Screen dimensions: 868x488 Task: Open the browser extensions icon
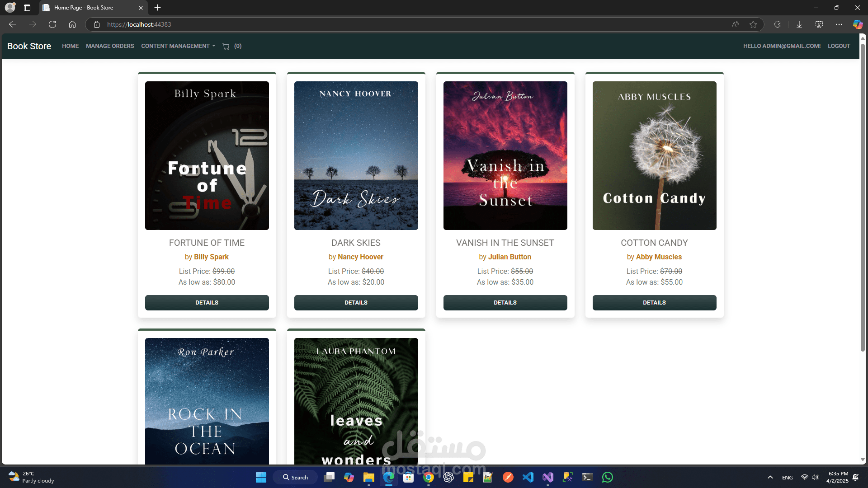(x=777, y=24)
